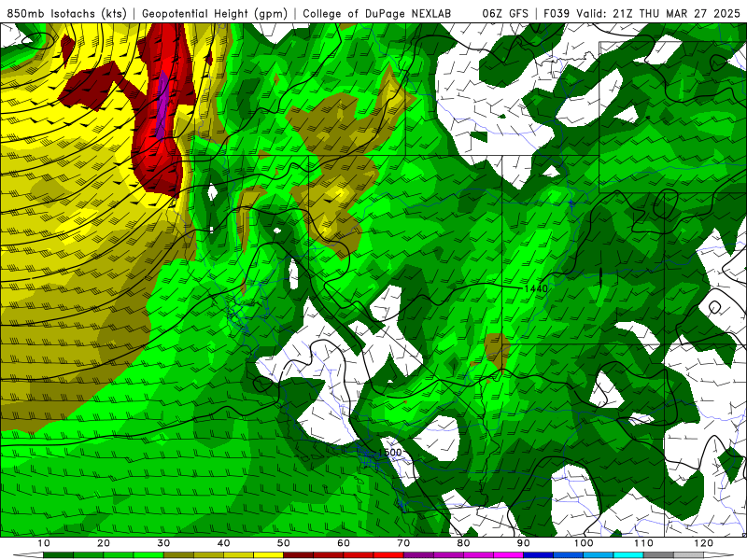Click the "Geopotential Height (gpm)" title text
This screenshot has height=560, width=747.
[x=215, y=14]
